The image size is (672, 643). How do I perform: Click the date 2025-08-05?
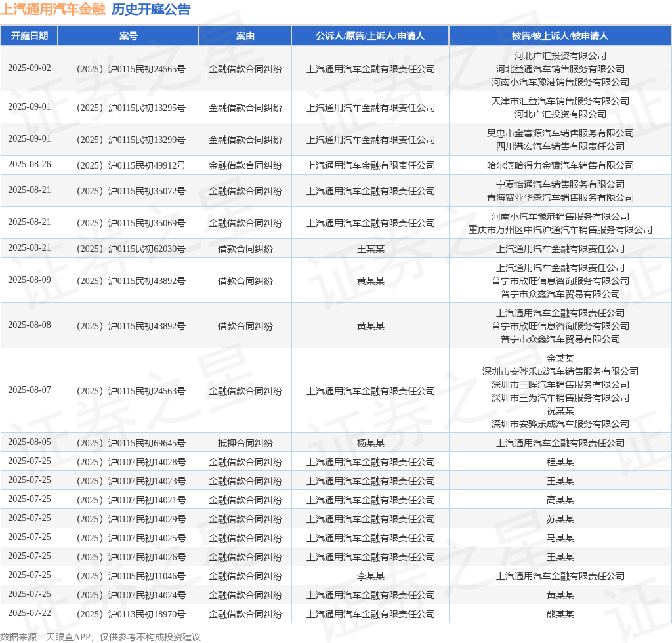[x=29, y=442]
